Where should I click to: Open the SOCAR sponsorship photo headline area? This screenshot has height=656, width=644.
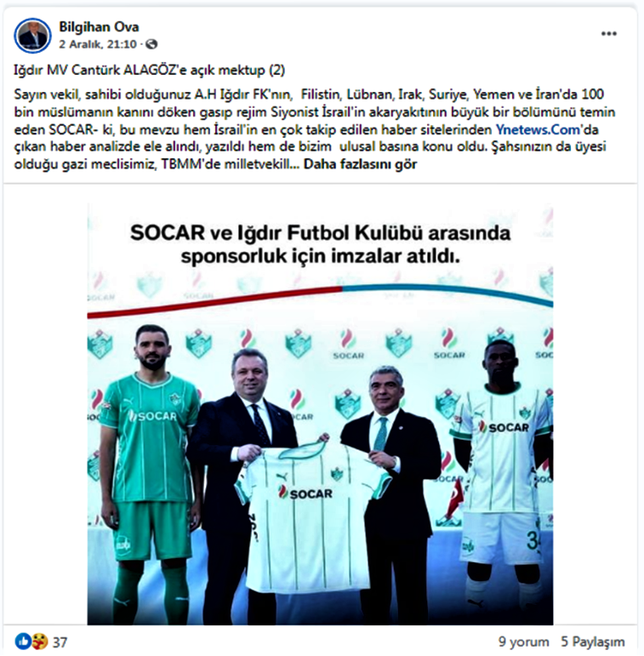pos(320,245)
